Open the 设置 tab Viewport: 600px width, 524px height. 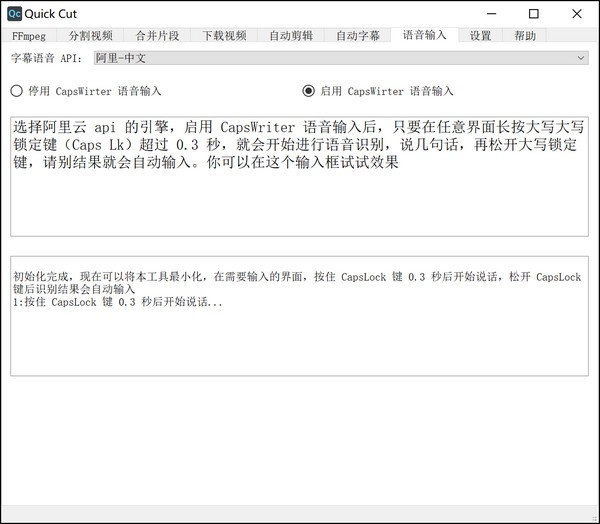pyautogui.click(x=480, y=35)
